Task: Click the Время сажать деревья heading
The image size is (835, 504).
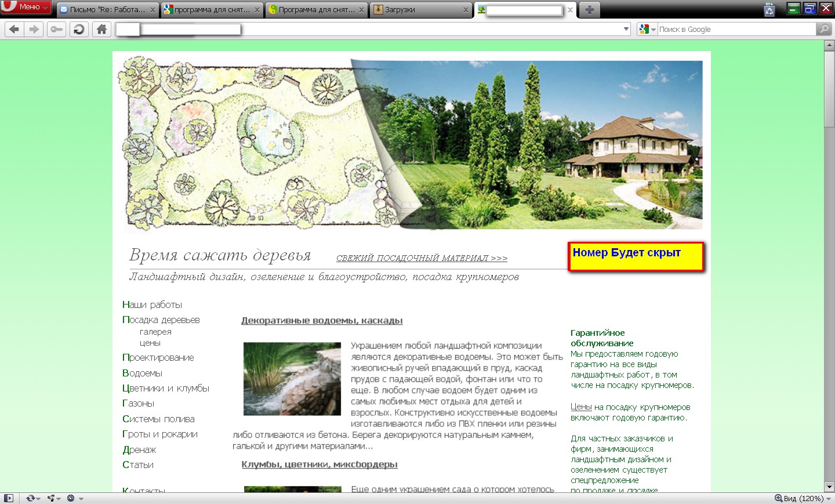Action: click(220, 255)
